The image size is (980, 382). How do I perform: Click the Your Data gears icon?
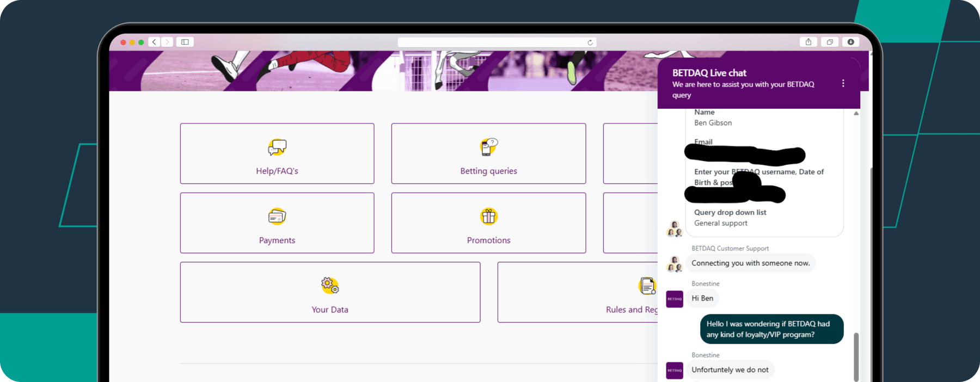(330, 285)
